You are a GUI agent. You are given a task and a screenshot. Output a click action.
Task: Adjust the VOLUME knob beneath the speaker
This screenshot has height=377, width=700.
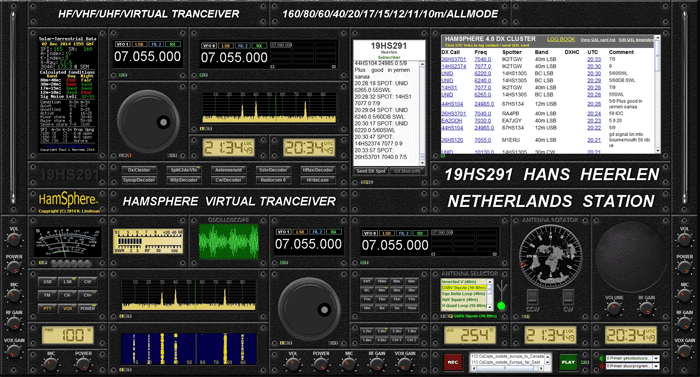[x=614, y=308]
